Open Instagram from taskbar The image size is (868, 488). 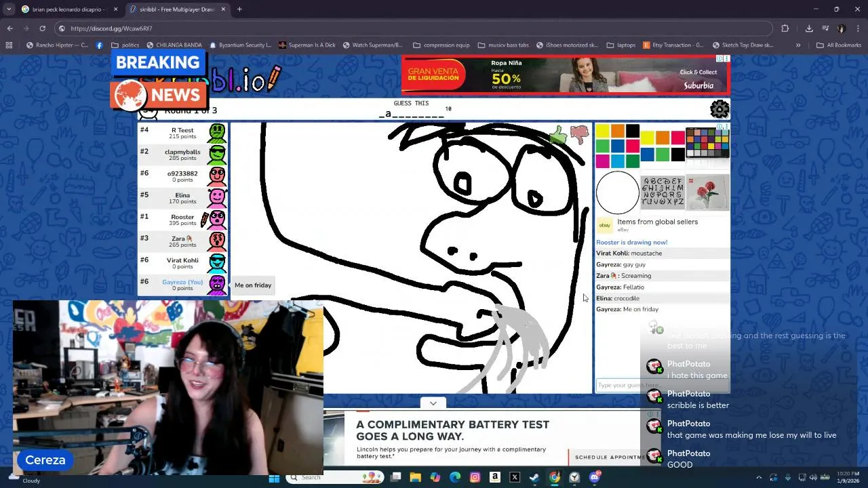point(475,478)
